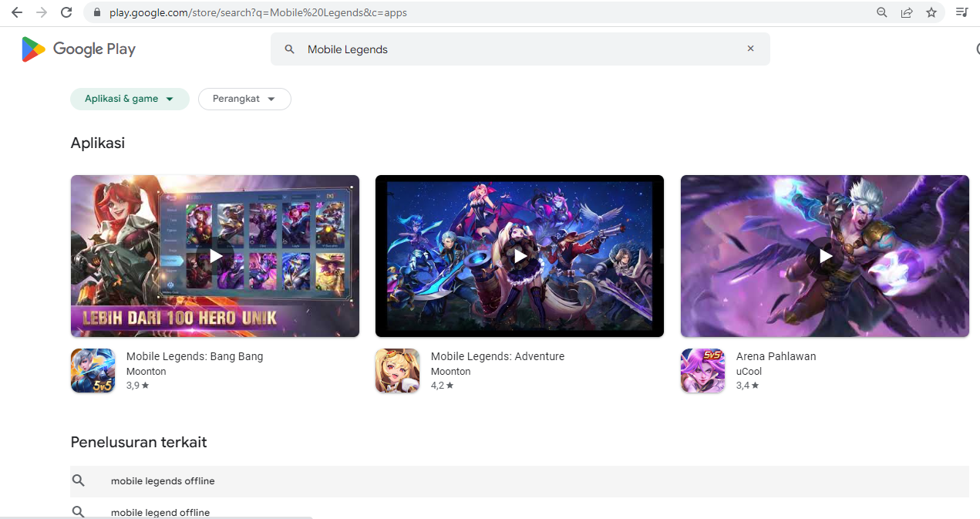Click the Mobile Legends search field
The height and width of the screenshot is (519, 980).
tap(520, 49)
